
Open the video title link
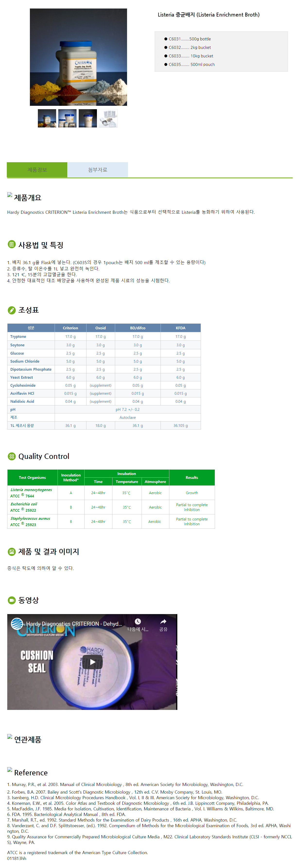[x=74, y=624]
